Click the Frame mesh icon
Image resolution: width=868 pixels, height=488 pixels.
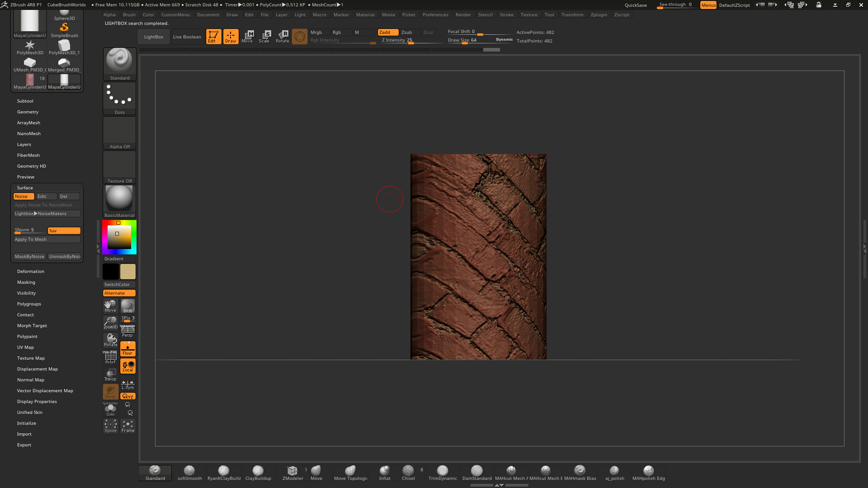pyautogui.click(x=128, y=426)
